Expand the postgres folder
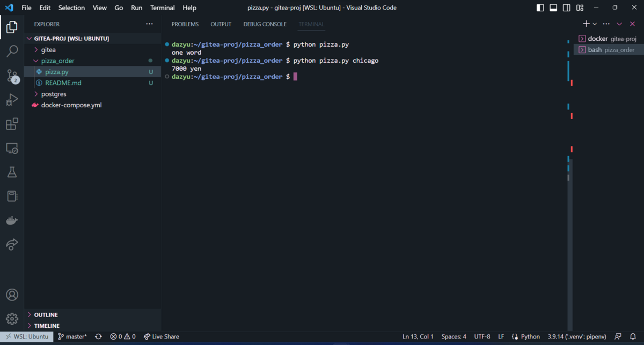Viewport: 644px width, 345px height. (x=92, y=94)
